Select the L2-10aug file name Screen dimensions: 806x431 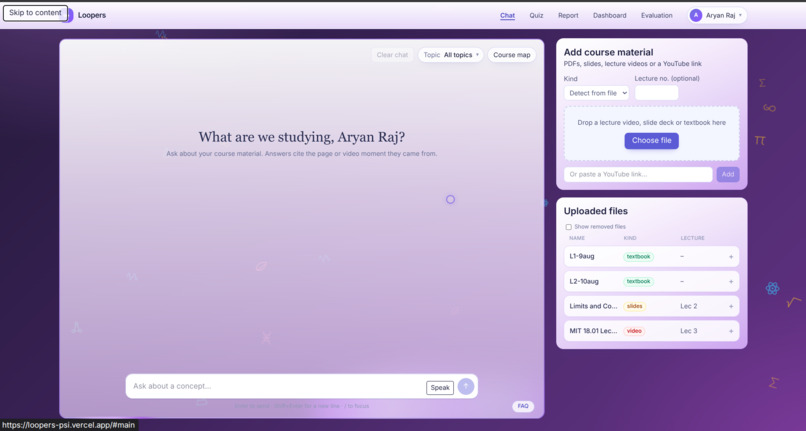[584, 281]
